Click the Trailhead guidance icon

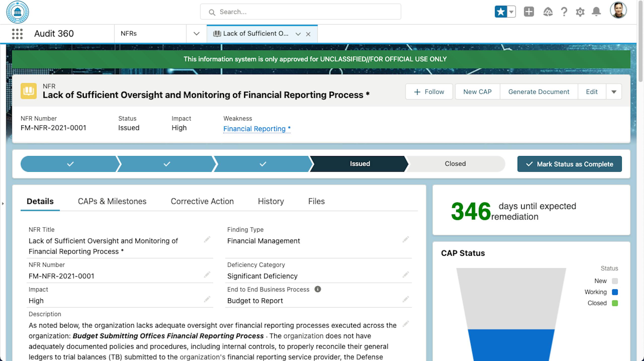tap(548, 12)
